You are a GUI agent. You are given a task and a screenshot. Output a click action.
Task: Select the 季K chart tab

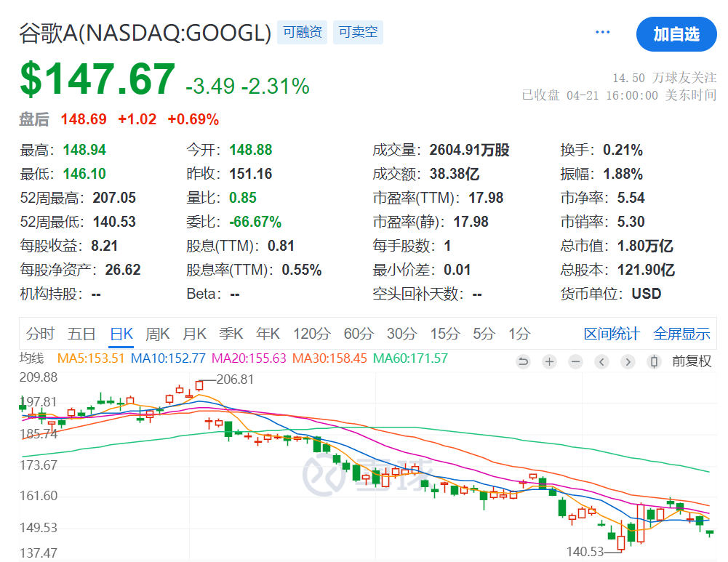click(x=231, y=334)
